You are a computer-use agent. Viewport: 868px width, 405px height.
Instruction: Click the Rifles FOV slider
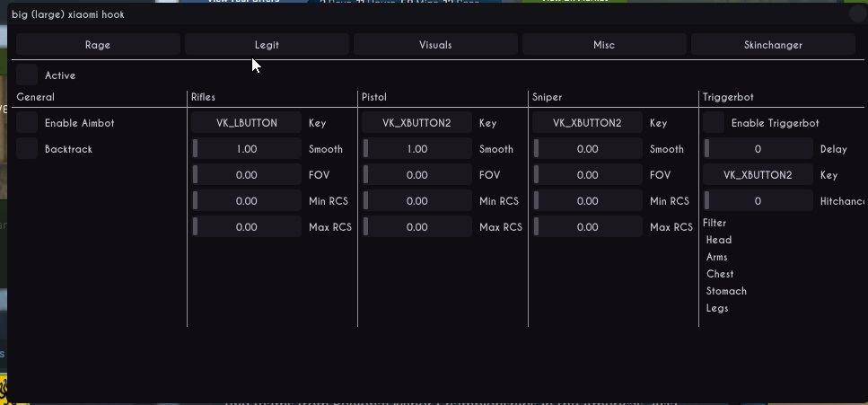click(x=246, y=174)
